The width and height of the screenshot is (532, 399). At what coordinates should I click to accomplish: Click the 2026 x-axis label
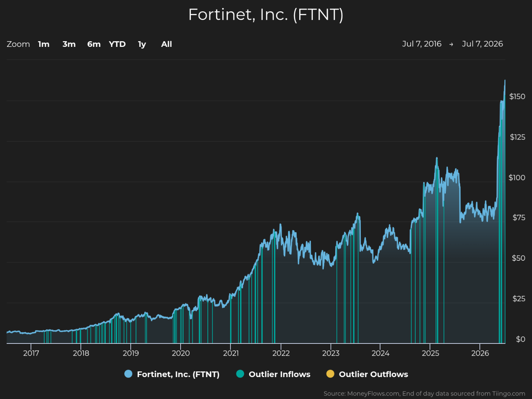click(480, 353)
